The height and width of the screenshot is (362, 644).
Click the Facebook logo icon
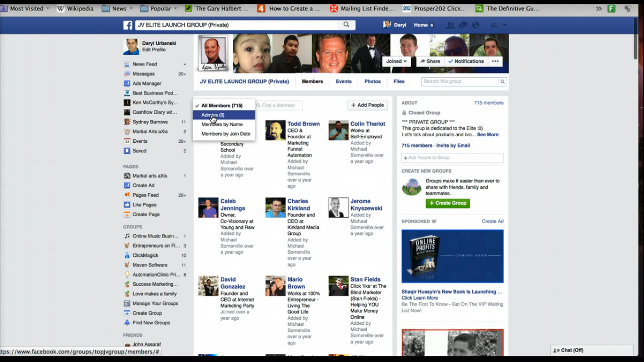click(128, 25)
